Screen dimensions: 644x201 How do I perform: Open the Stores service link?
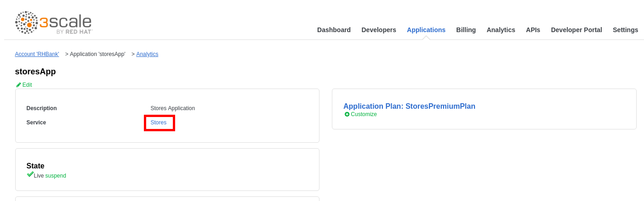point(159,123)
